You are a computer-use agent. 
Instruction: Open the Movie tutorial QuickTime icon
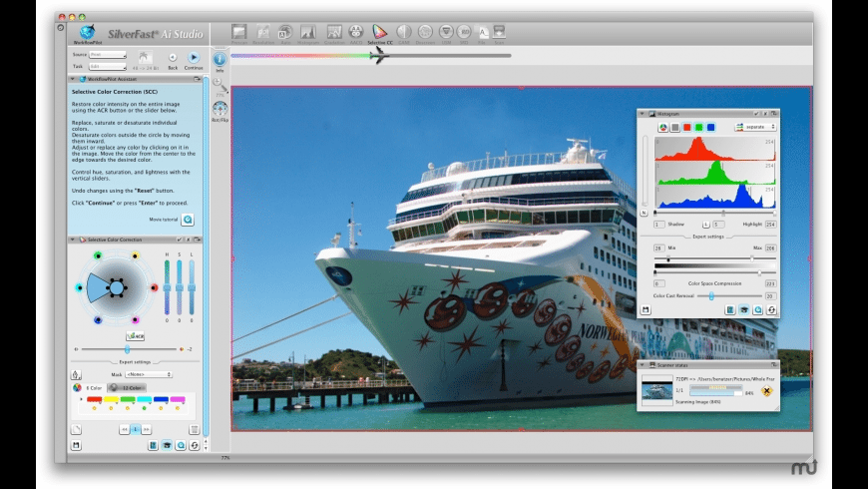point(188,220)
